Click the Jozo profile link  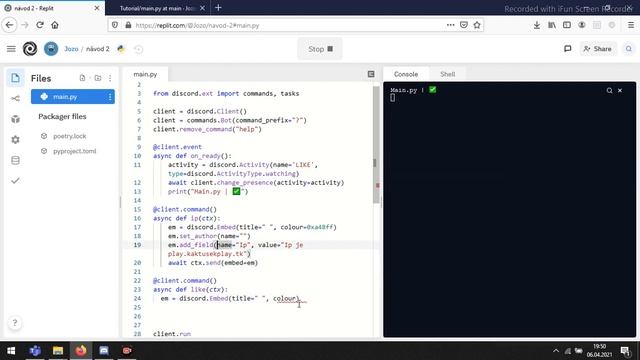[x=71, y=49]
